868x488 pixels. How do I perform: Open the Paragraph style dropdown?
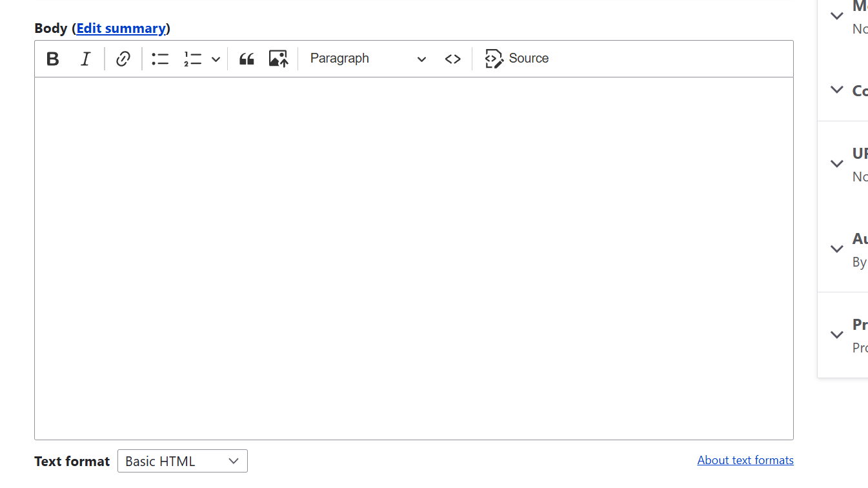point(368,58)
